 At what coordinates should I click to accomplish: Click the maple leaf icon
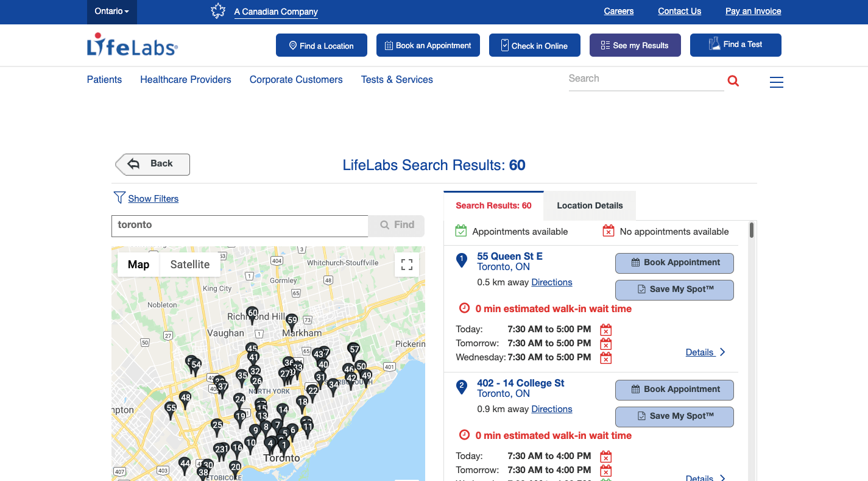(x=218, y=11)
